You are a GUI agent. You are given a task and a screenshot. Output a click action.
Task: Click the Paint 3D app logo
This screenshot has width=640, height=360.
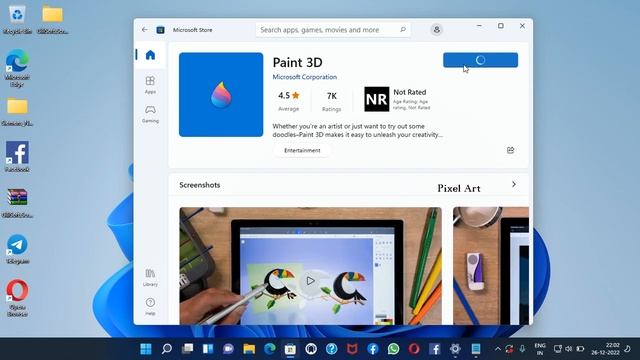(221, 95)
